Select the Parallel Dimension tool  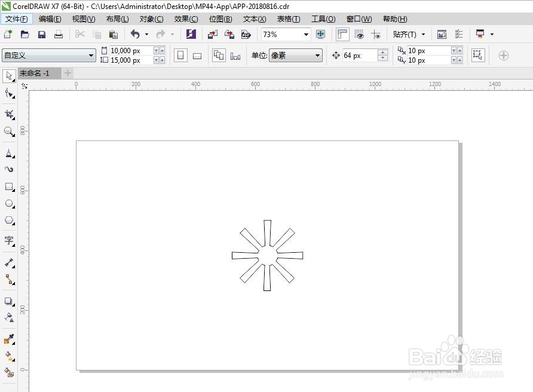pos(9,262)
